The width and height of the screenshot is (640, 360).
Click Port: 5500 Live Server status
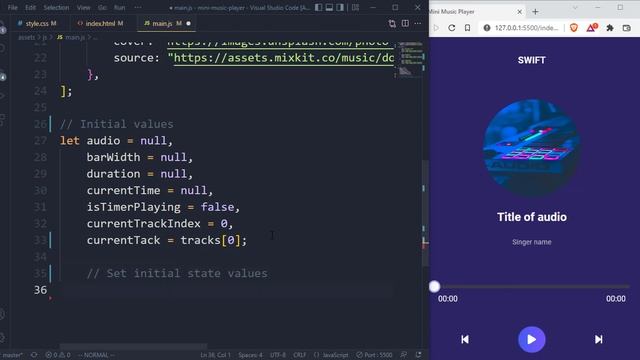tap(374, 355)
